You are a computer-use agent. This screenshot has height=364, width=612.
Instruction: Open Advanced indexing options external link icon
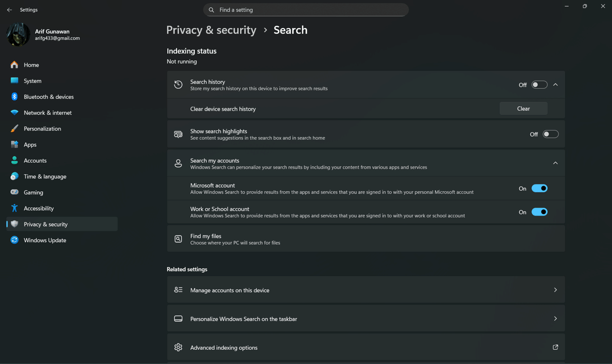(x=555, y=348)
